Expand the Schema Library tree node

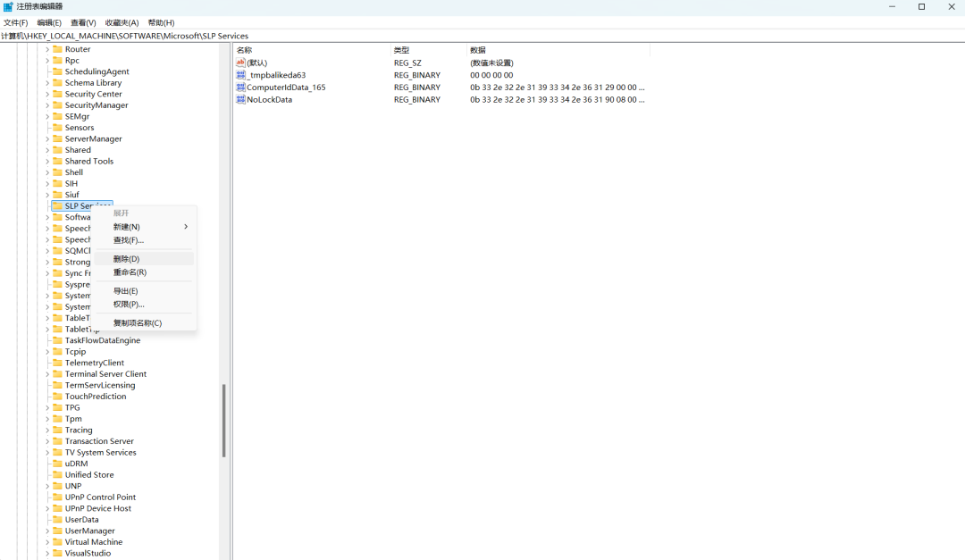click(47, 83)
